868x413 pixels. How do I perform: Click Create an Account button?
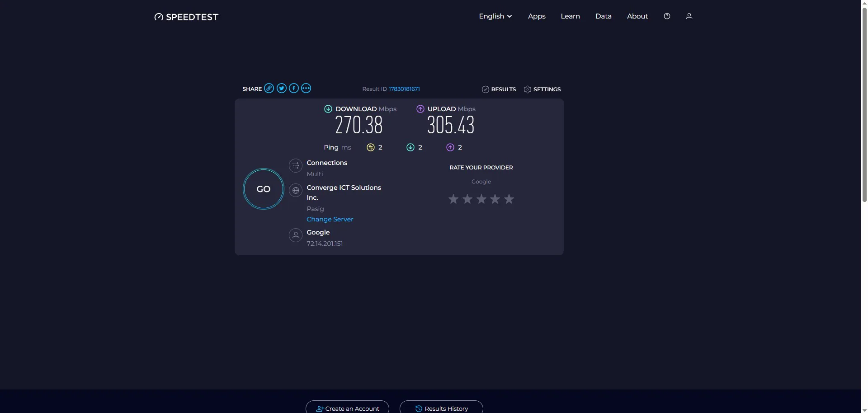[x=347, y=407]
